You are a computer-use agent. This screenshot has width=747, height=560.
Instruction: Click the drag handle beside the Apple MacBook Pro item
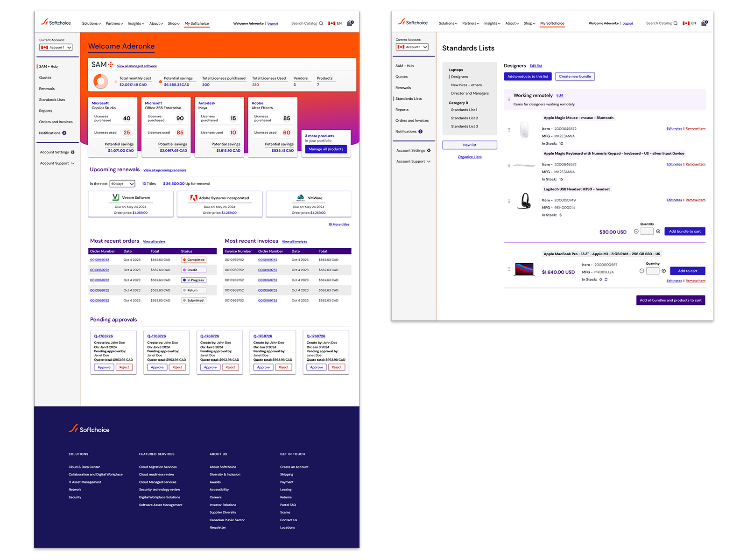click(509, 269)
